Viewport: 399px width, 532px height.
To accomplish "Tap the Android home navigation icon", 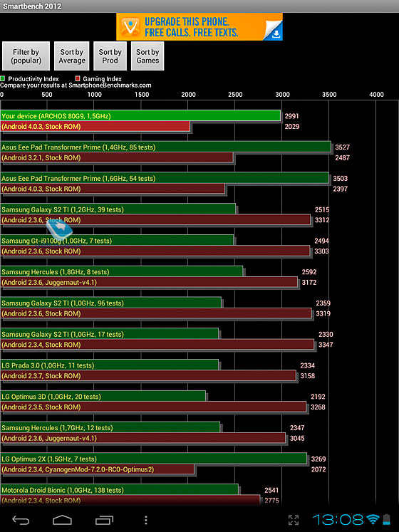I will click(62, 520).
